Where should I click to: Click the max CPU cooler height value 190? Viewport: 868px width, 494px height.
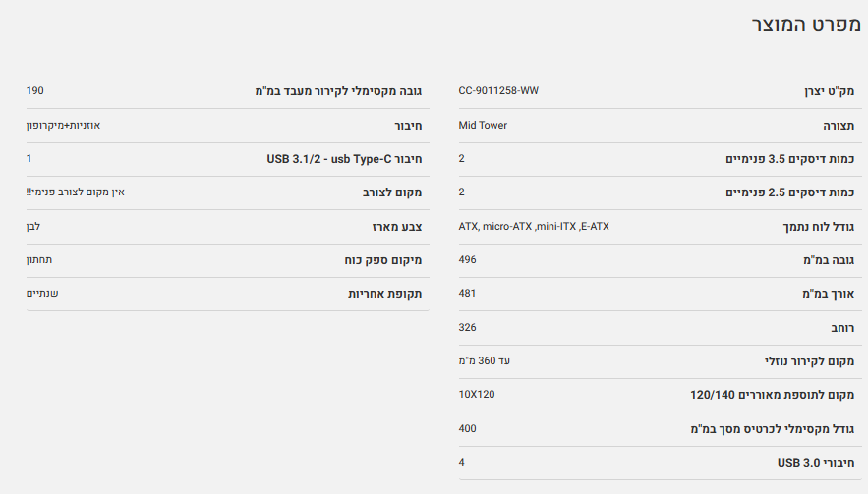point(35,91)
